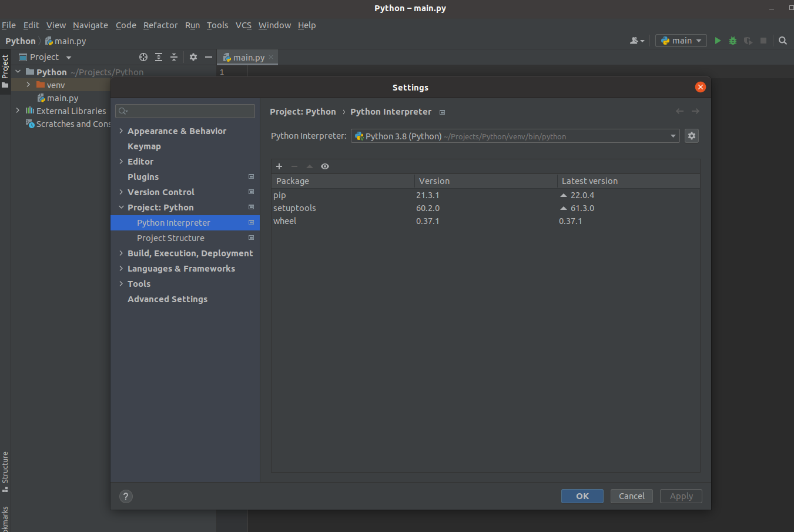Hide the Project panel with the minus icon

click(x=209, y=57)
